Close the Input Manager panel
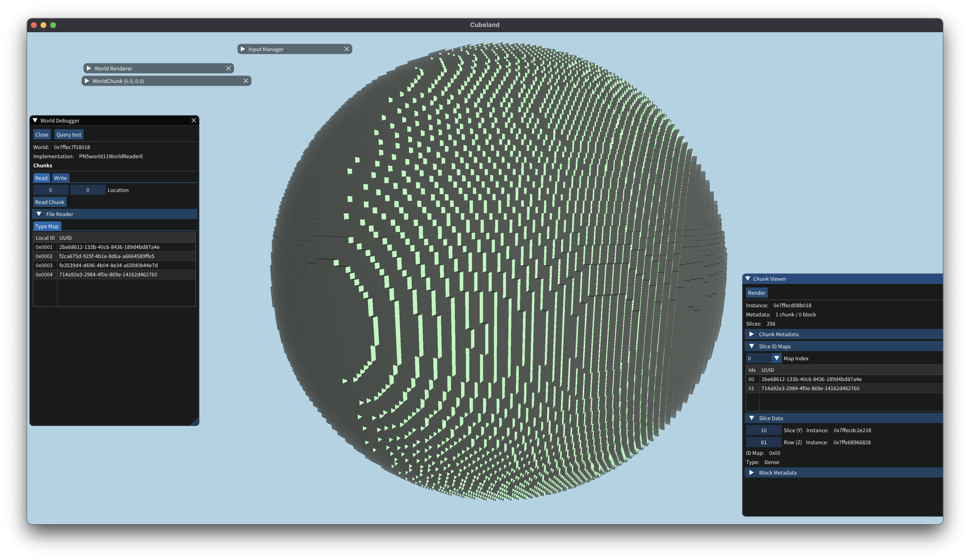 click(x=346, y=49)
